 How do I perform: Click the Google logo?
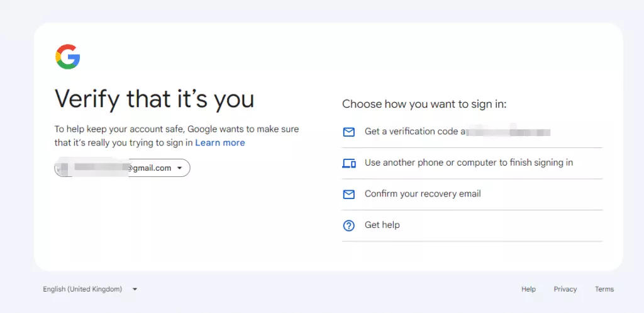pyautogui.click(x=68, y=57)
